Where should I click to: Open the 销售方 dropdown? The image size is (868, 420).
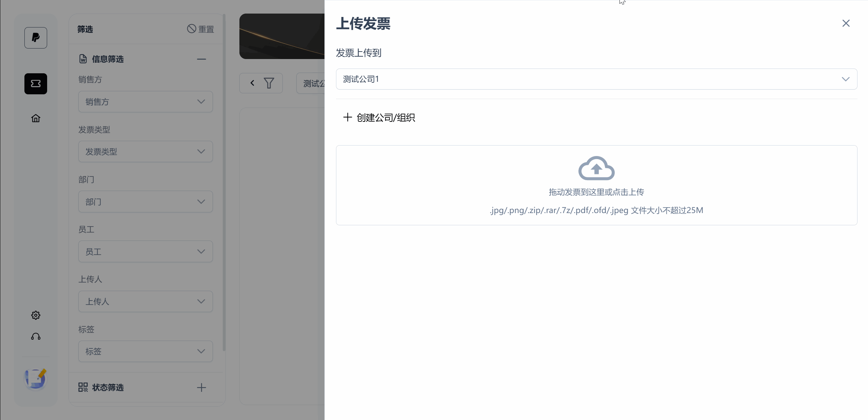[x=145, y=101]
